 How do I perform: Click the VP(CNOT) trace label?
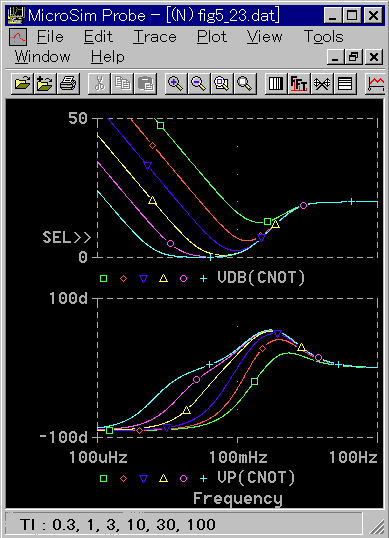tap(256, 478)
